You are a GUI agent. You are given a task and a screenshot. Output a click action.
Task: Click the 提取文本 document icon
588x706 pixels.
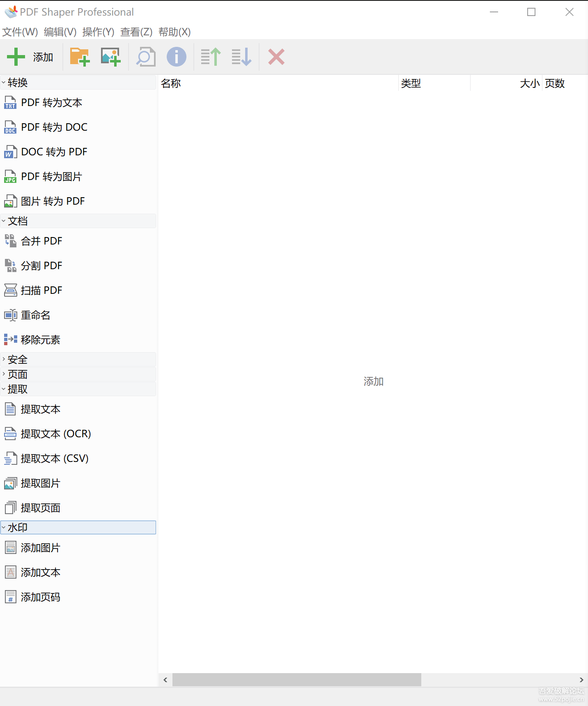click(10, 409)
